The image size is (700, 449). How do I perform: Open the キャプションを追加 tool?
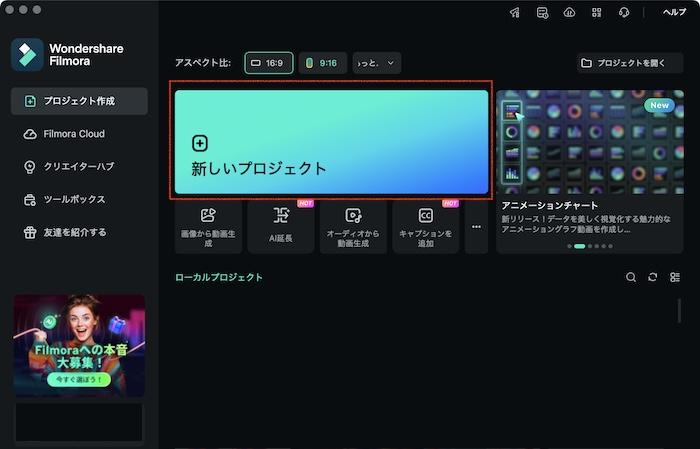[x=425, y=228]
